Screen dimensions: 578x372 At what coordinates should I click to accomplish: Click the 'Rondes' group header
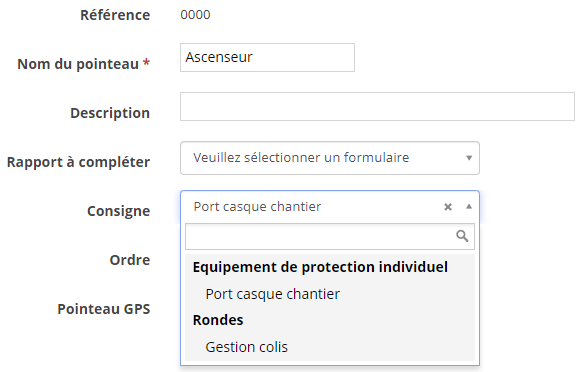coord(218,320)
